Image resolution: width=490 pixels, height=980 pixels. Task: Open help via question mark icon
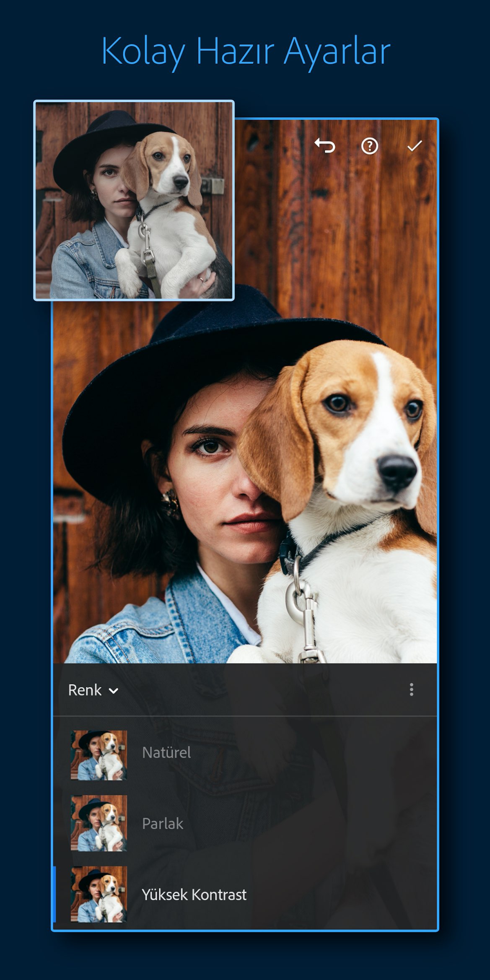pyautogui.click(x=369, y=146)
